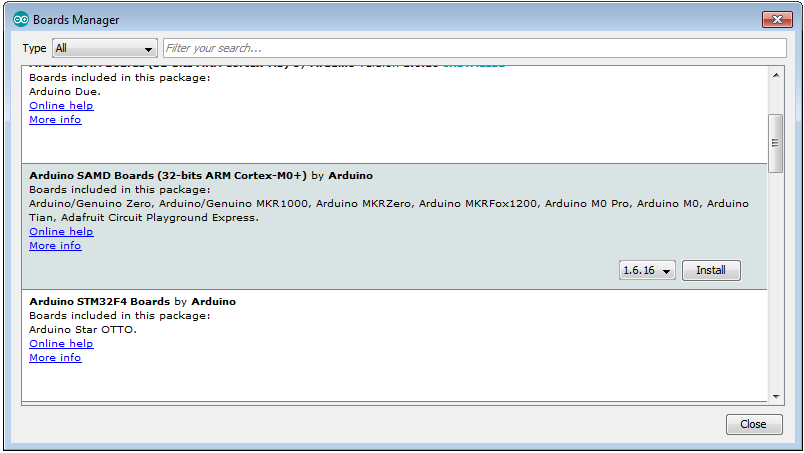The height and width of the screenshot is (453, 804).
Task: Click the Close button at bottom
Action: (754, 424)
